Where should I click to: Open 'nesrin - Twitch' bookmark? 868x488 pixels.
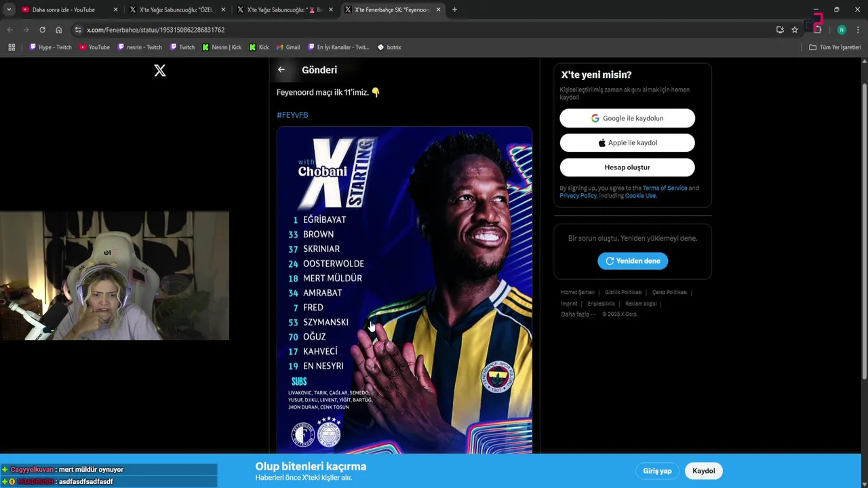pyautogui.click(x=140, y=47)
